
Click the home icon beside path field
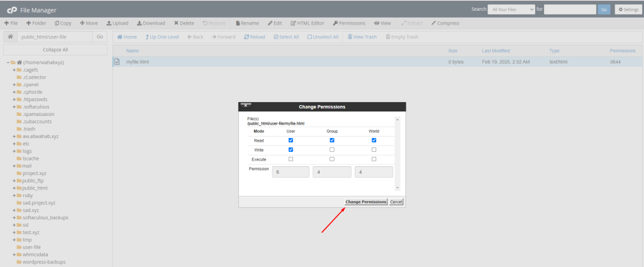(x=11, y=37)
